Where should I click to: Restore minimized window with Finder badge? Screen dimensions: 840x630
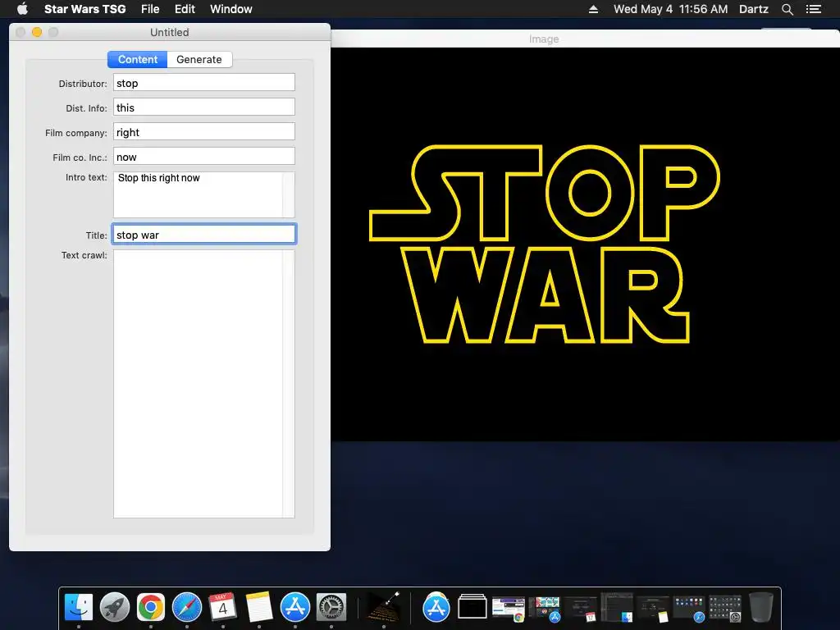pos(617,608)
